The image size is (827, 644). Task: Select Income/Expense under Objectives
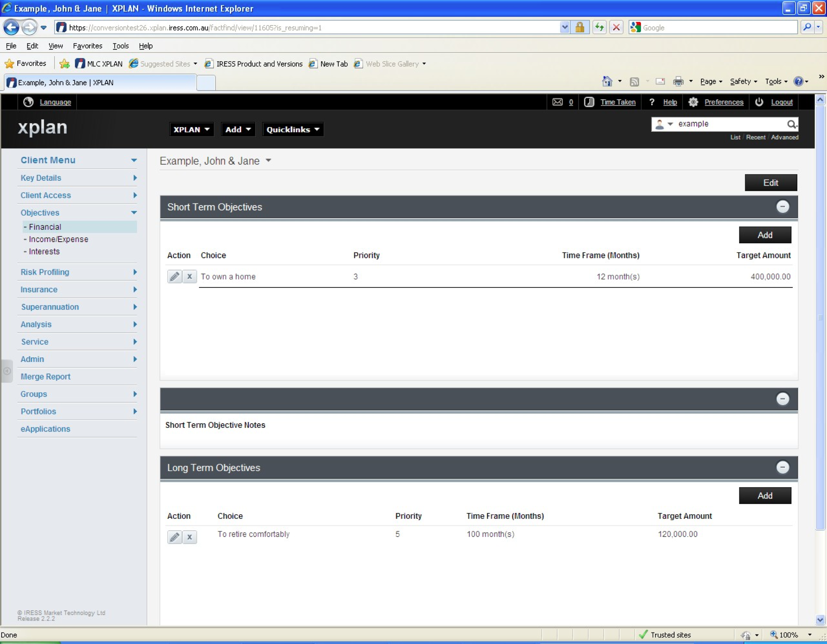[x=59, y=239]
